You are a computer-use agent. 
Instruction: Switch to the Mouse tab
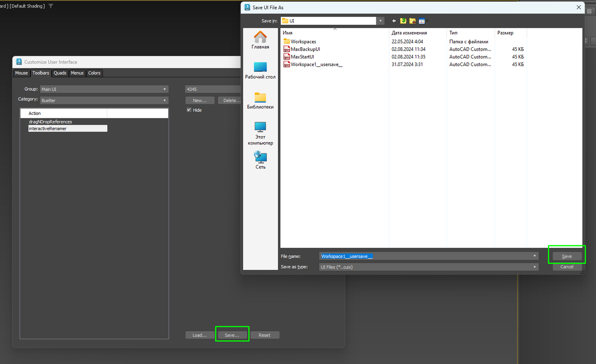coord(21,73)
